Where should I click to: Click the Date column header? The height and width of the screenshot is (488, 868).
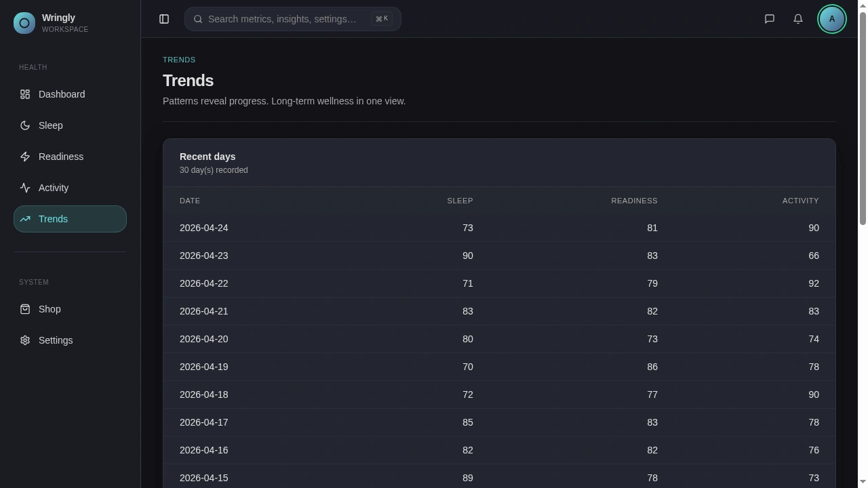point(190,201)
